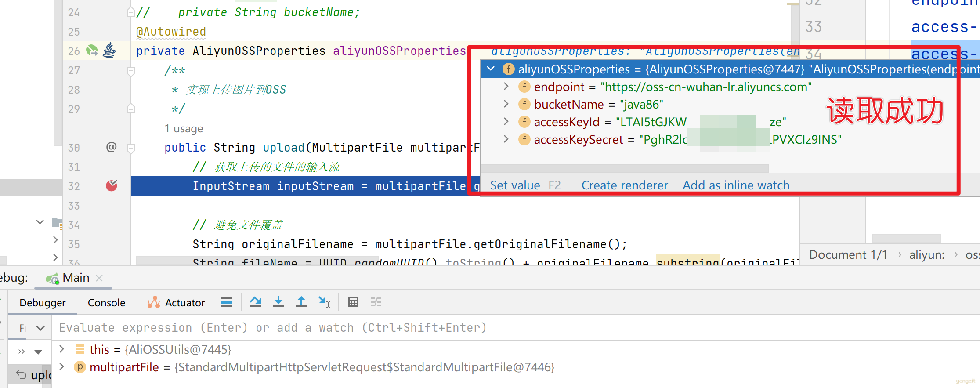Expand the accessKeyId field node

point(506,122)
